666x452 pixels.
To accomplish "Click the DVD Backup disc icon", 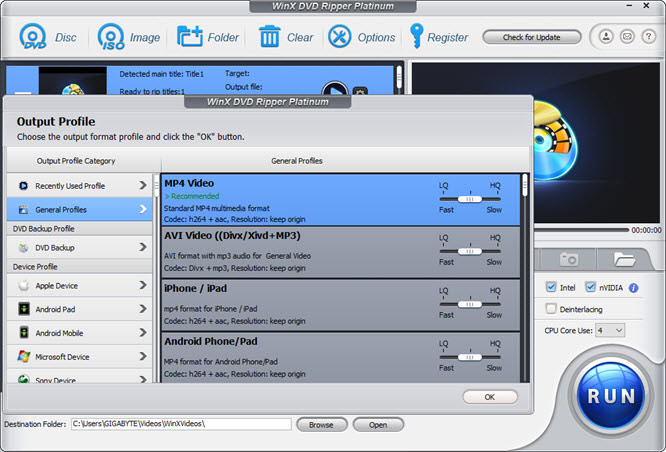I will coord(23,248).
